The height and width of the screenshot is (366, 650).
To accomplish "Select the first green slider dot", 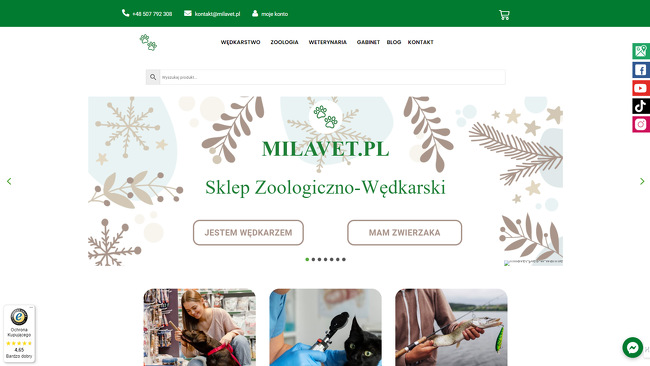I will coord(307,259).
